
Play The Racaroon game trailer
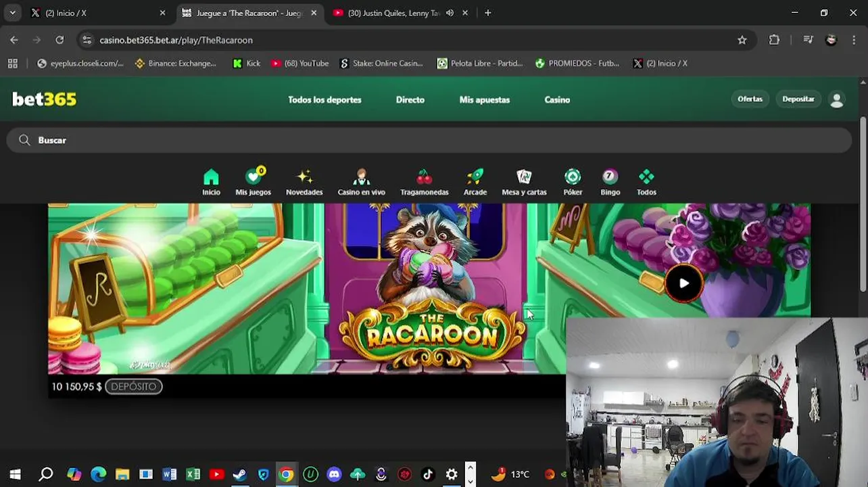(683, 283)
